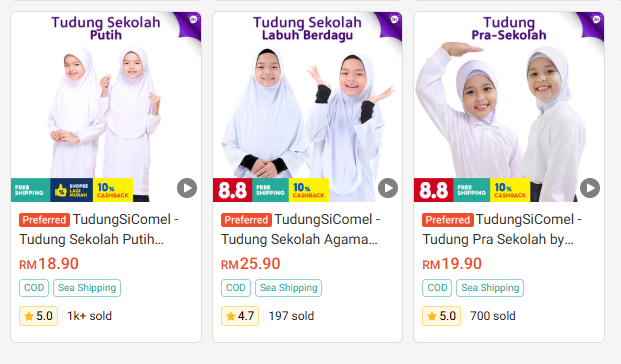Play video on Tudung Sekolah Putih product

(x=187, y=188)
